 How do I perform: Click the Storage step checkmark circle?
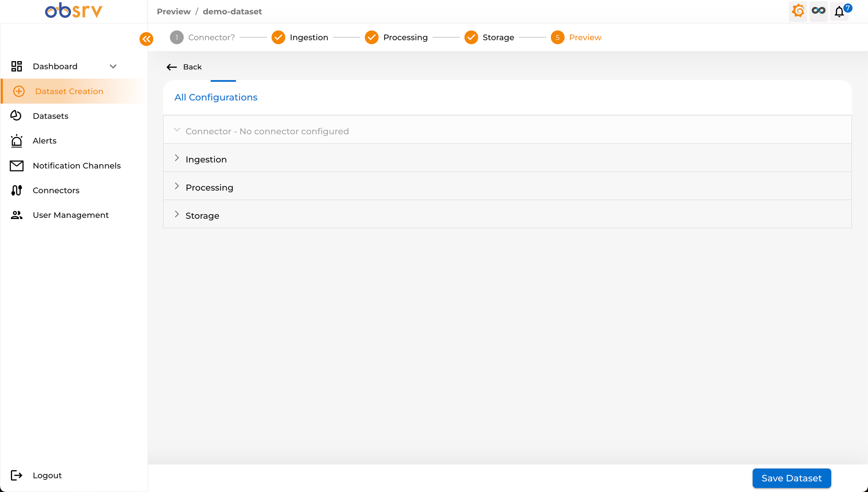click(471, 37)
